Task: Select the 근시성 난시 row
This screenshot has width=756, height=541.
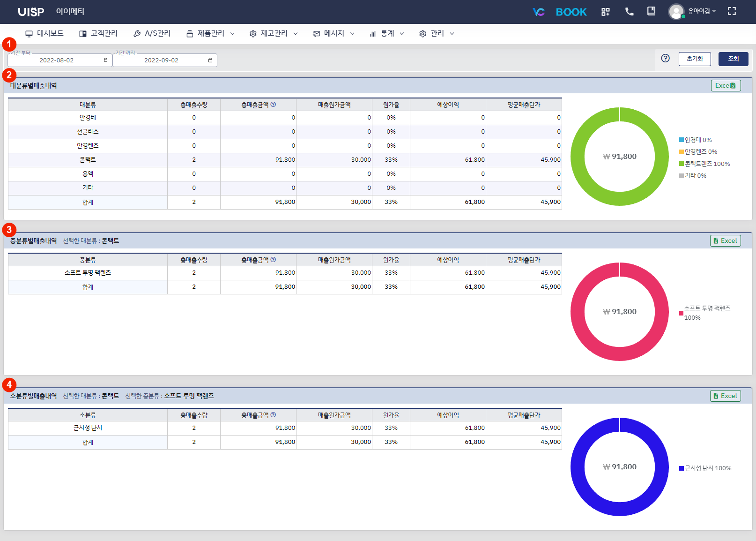Action: [285, 428]
